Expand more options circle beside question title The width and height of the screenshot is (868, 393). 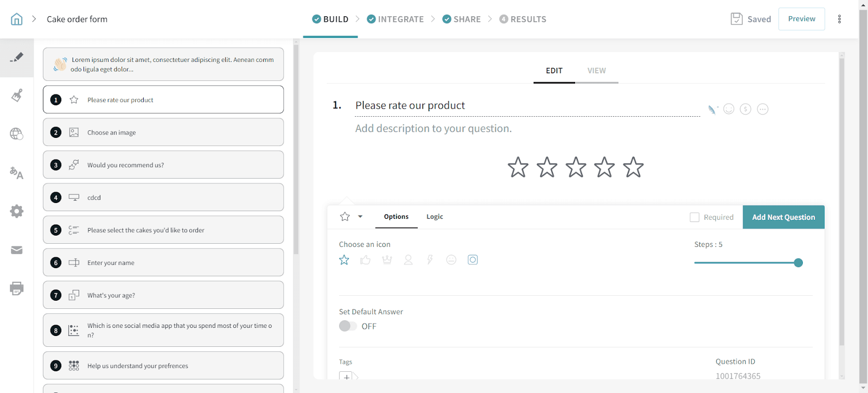tap(763, 109)
